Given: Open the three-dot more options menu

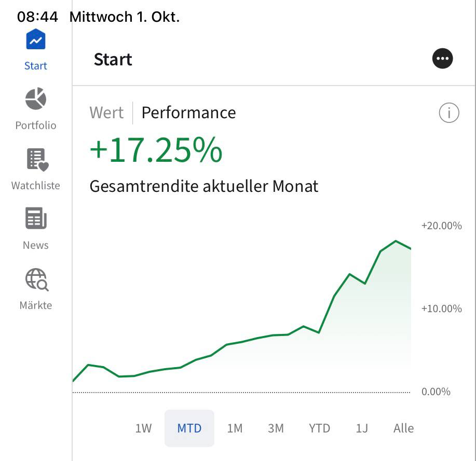Looking at the screenshot, I should click(442, 59).
